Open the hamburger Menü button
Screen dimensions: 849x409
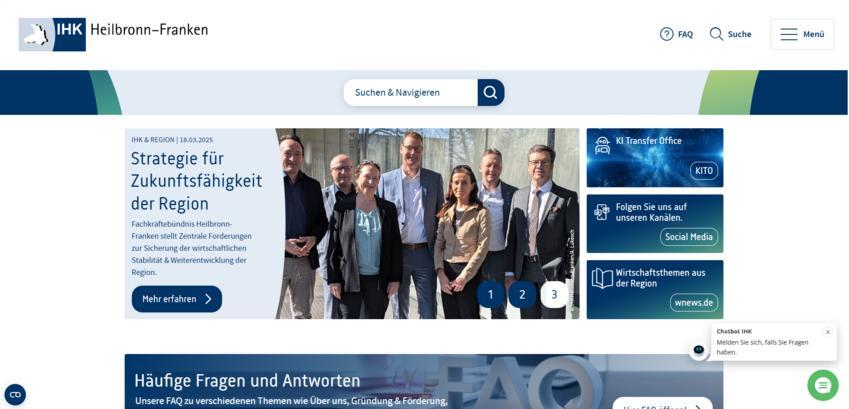pyautogui.click(x=802, y=34)
